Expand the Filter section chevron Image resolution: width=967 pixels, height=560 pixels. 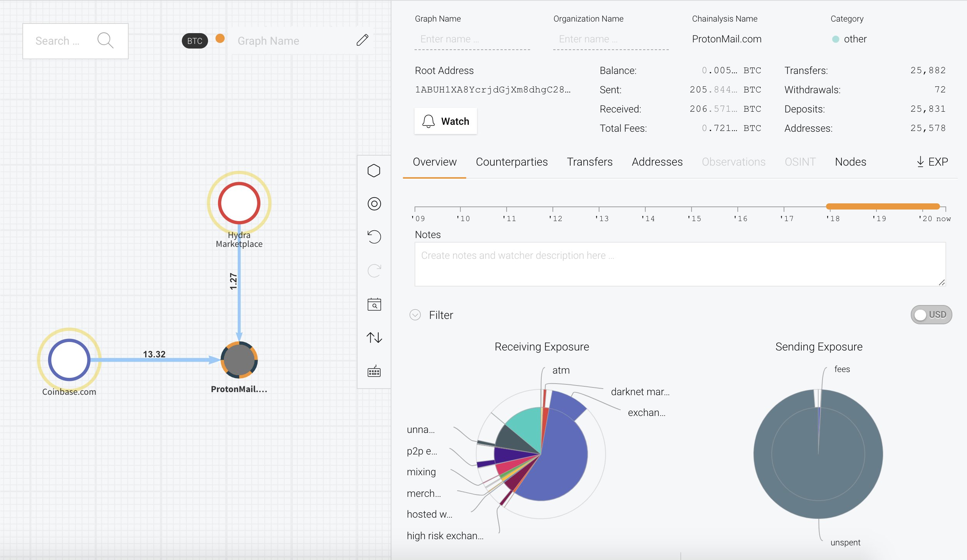(x=415, y=315)
